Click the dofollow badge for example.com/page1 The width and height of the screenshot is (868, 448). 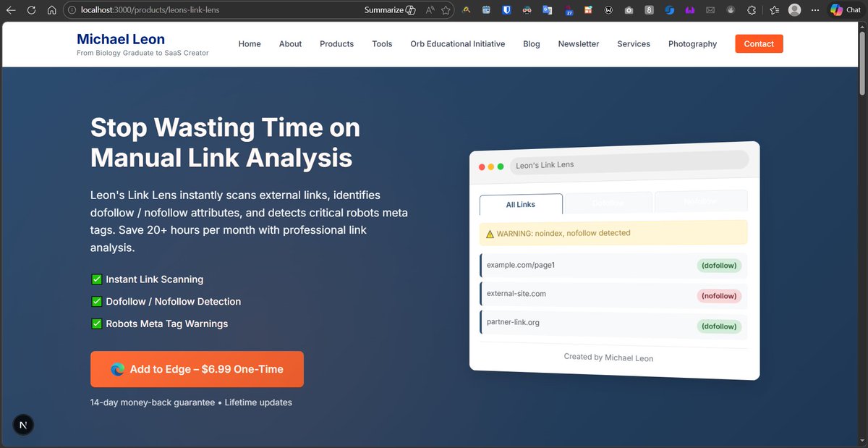719,266
